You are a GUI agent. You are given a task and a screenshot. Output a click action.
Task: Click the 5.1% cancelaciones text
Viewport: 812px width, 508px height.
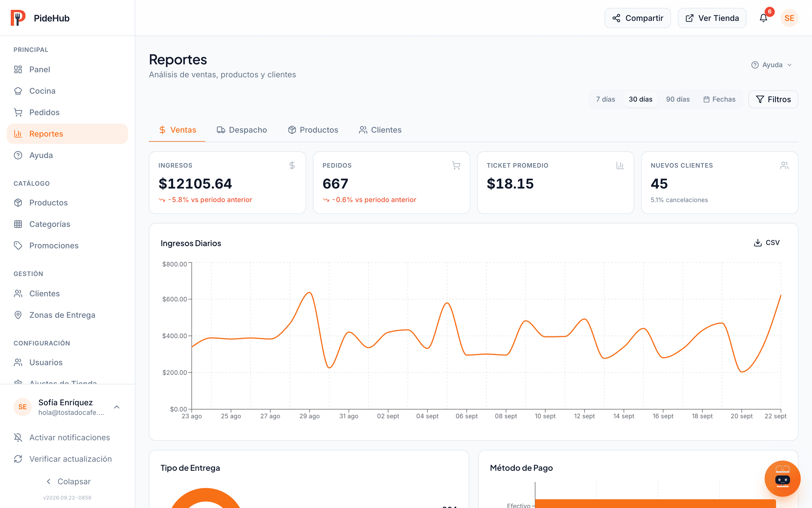(x=679, y=200)
